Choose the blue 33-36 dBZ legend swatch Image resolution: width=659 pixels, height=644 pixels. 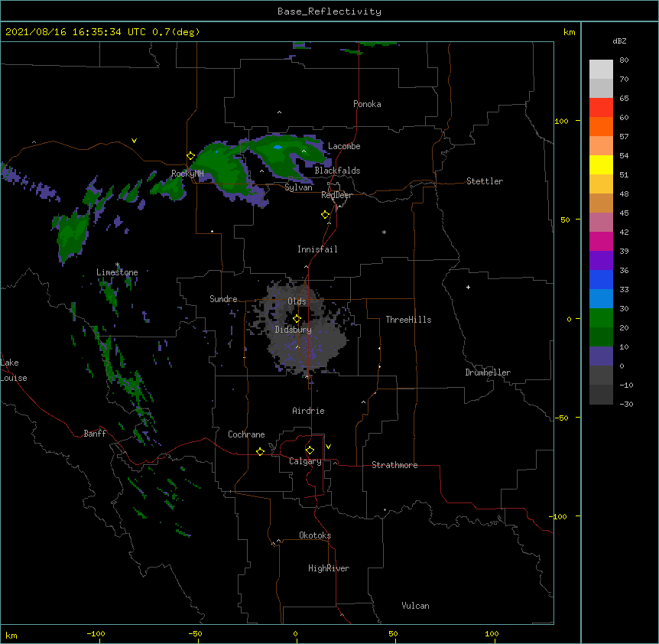[x=601, y=279]
